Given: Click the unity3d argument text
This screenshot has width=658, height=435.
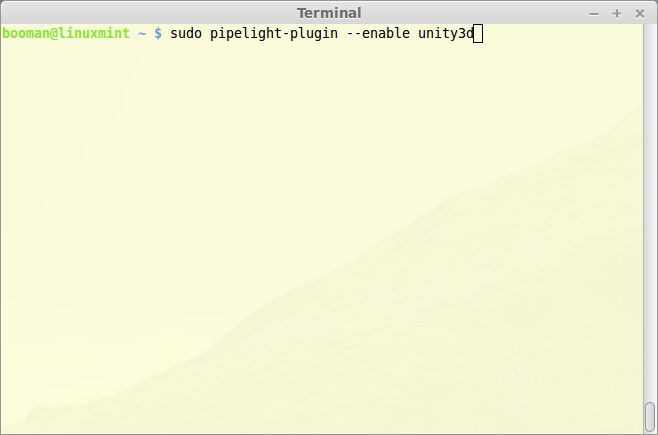Looking at the screenshot, I should [x=446, y=34].
